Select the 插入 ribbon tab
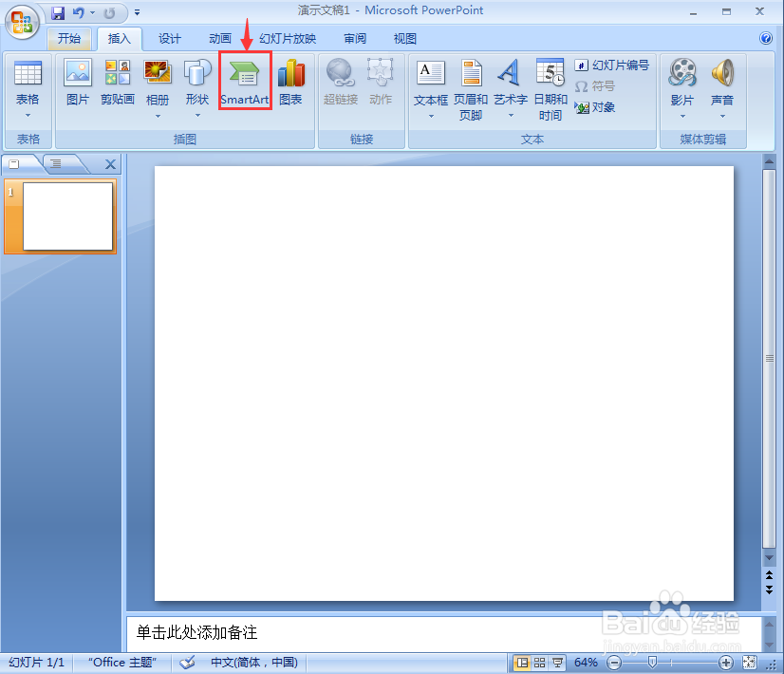 pyautogui.click(x=119, y=39)
